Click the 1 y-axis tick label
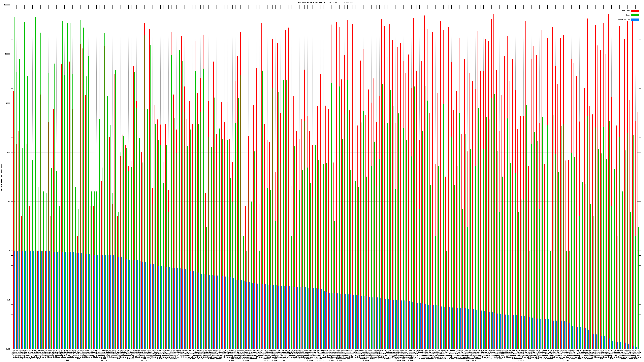The height and width of the screenshot is (362, 644). (10, 251)
